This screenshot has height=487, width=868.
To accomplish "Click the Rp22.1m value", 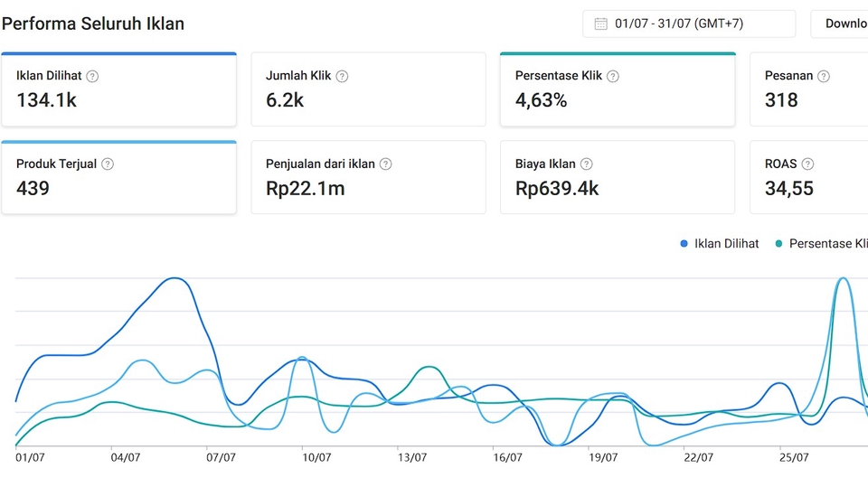I will (x=305, y=188).
